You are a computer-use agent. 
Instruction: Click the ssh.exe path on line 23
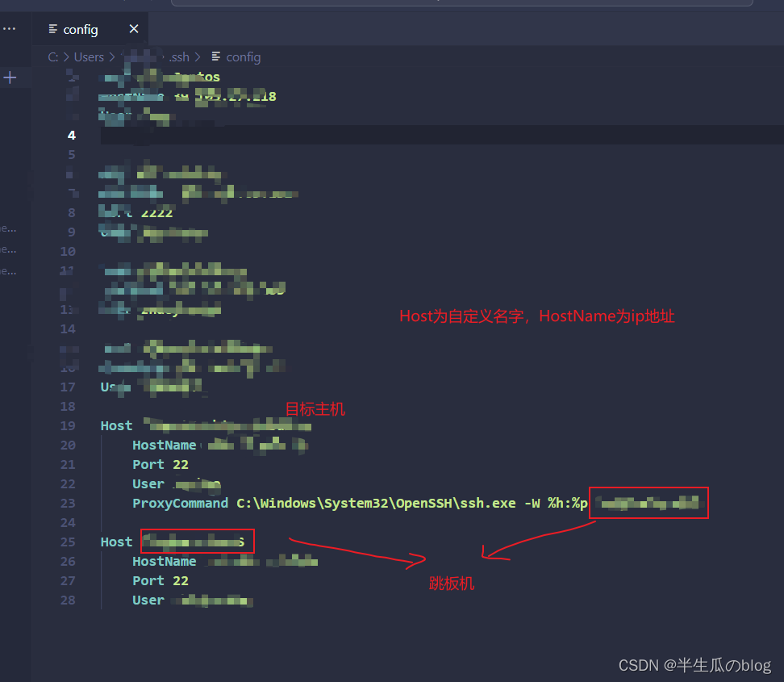[x=376, y=504]
